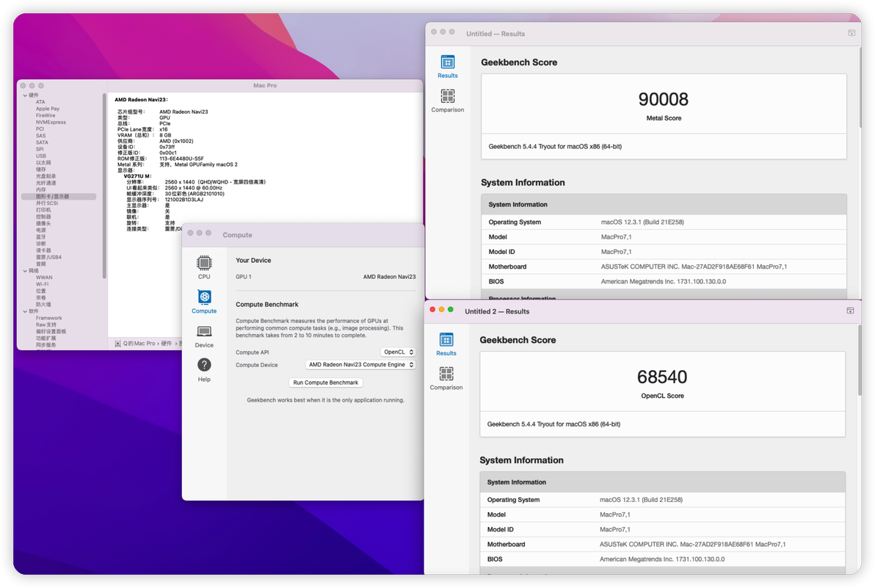Select 打印机 in the sidebar
This screenshot has width=875, height=588.
click(x=43, y=210)
